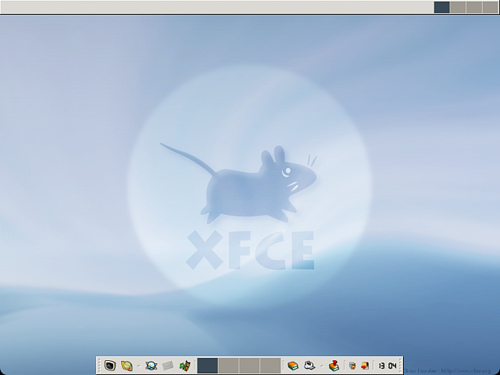
Task: Switch to the first workspace in bottom pager
Action: click(207, 366)
